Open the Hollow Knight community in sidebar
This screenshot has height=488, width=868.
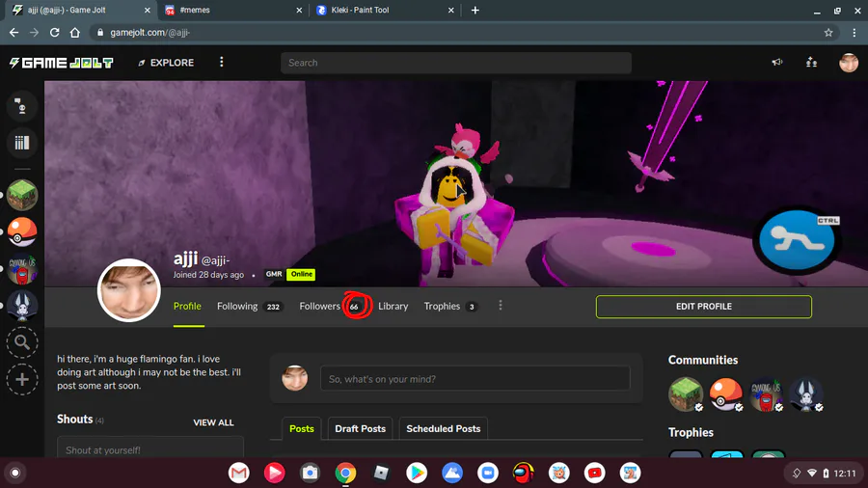[22, 306]
